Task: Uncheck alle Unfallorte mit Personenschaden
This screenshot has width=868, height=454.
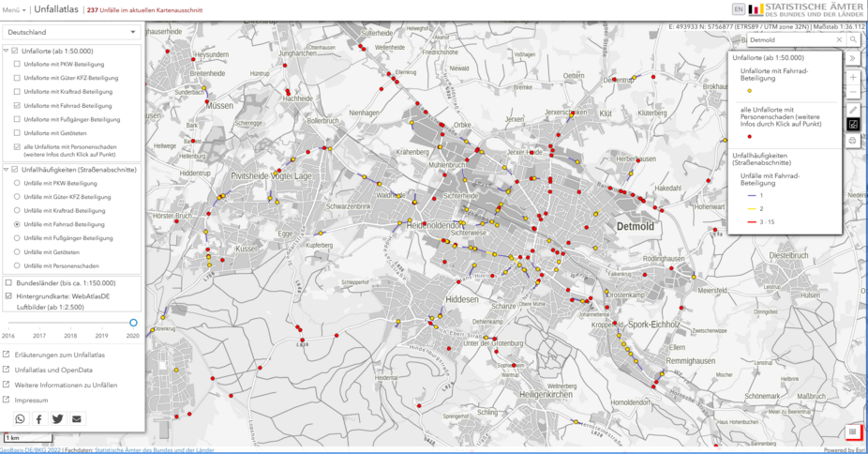Action: pyautogui.click(x=17, y=146)
